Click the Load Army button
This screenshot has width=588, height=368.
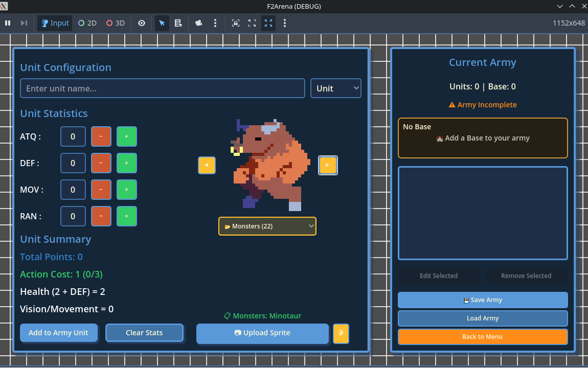(483, 318)
